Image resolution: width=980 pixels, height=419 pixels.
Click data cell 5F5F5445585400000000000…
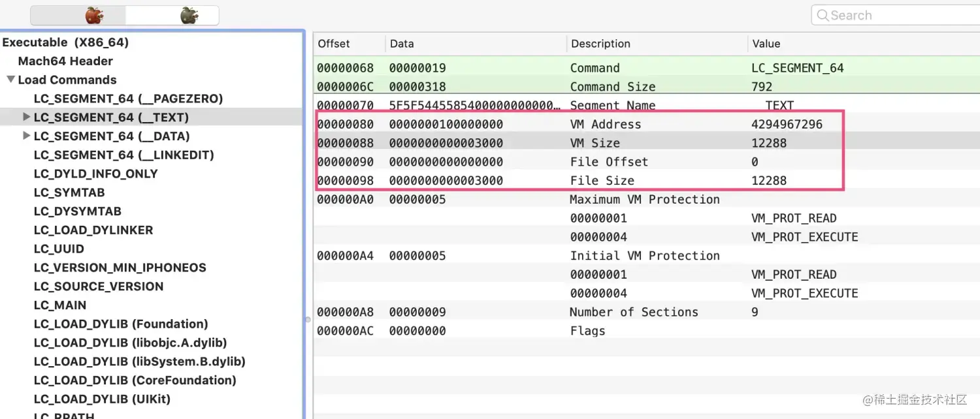point(475,106)
